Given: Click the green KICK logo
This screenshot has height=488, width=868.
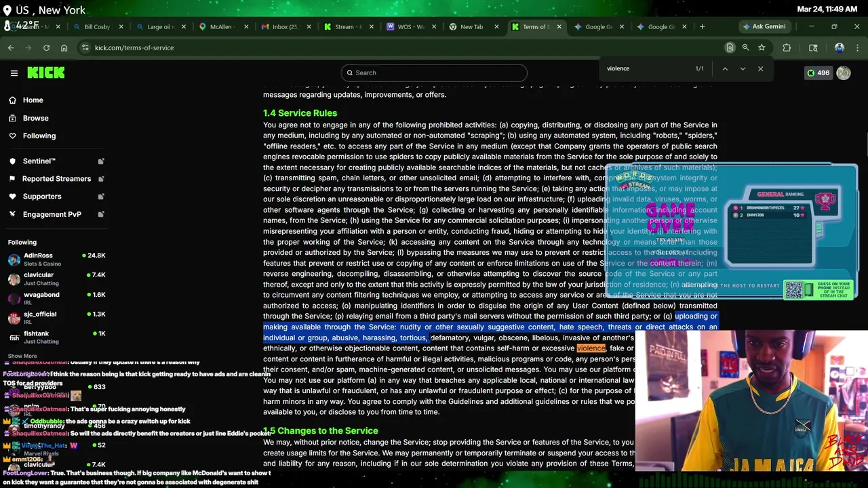Looking at the screenshot, I should (x=46, y=73).
